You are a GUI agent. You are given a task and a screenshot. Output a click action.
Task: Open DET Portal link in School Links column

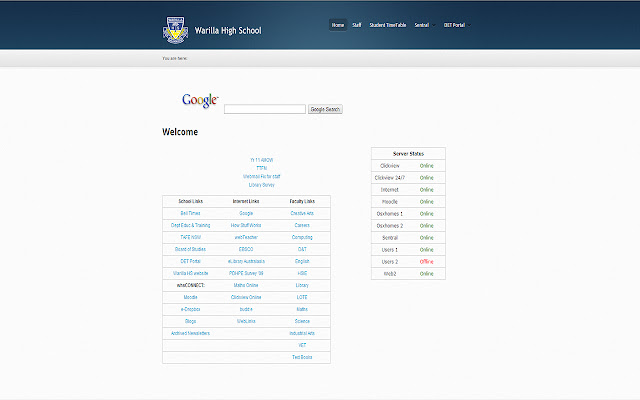(191, 261)
